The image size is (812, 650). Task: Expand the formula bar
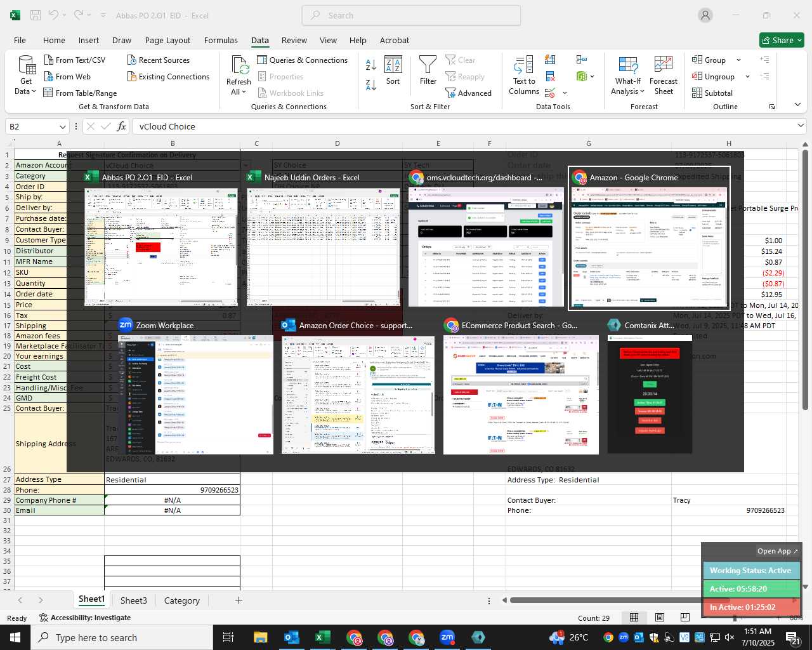(x=801, y=126)
